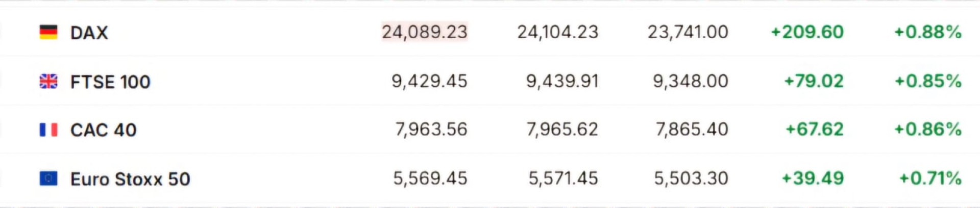The width and height of the screenshot is (980, 208).
Task: Click the FTSE 100 change +79.02
Action: pos(814,81)
